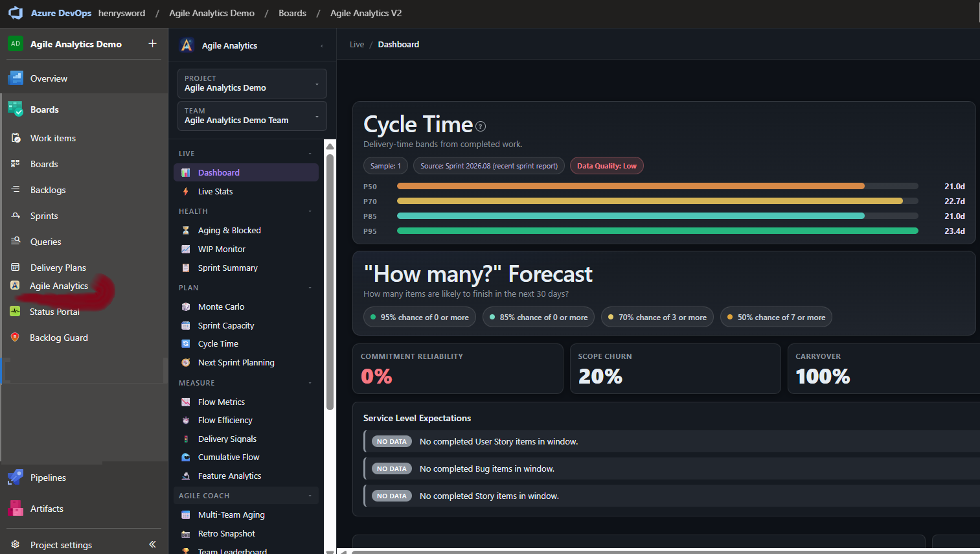Click the Boards breadcrumb in the top bar
The height and width of the screenshot is (554, 980).
292,13
